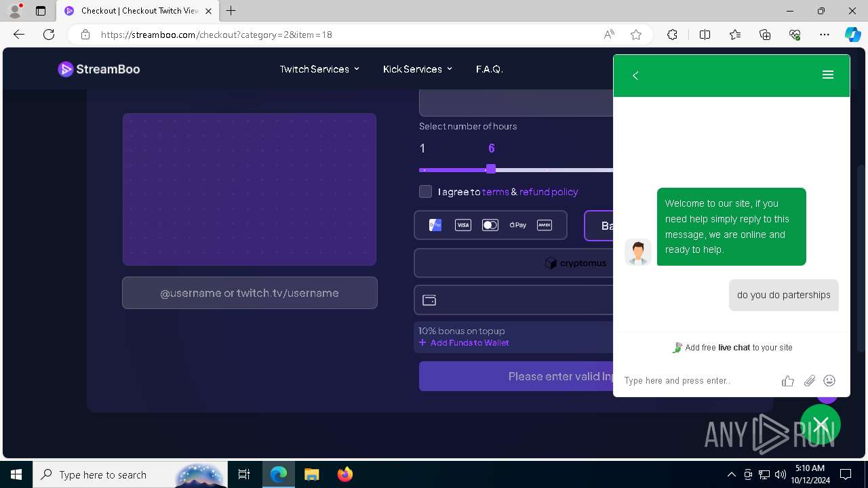Refresh the page
Screen dimensions: 868x488
pyautogui.click(x=49, y=35)
